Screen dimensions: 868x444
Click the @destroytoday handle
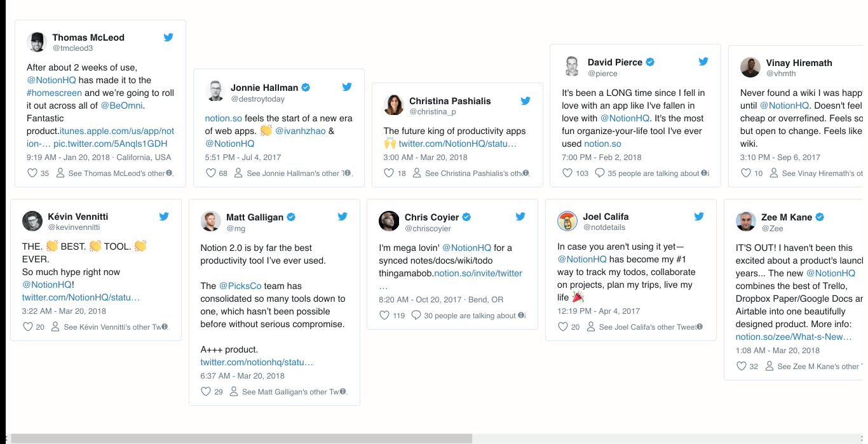[257, 99]
